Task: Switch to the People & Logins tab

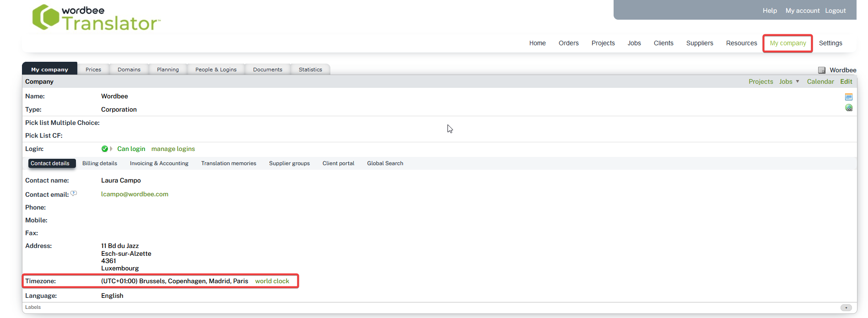Action: [216, 70]
